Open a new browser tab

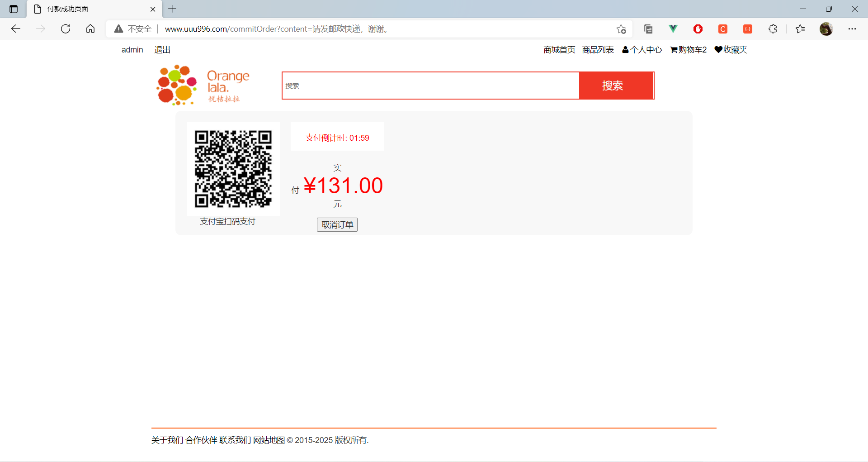click(x=172, y=9)
